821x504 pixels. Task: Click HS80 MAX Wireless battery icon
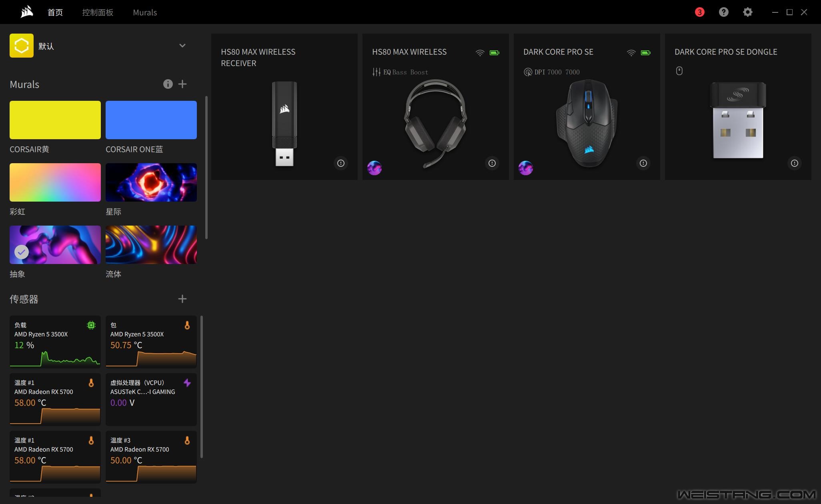click(x=495, y=52)
